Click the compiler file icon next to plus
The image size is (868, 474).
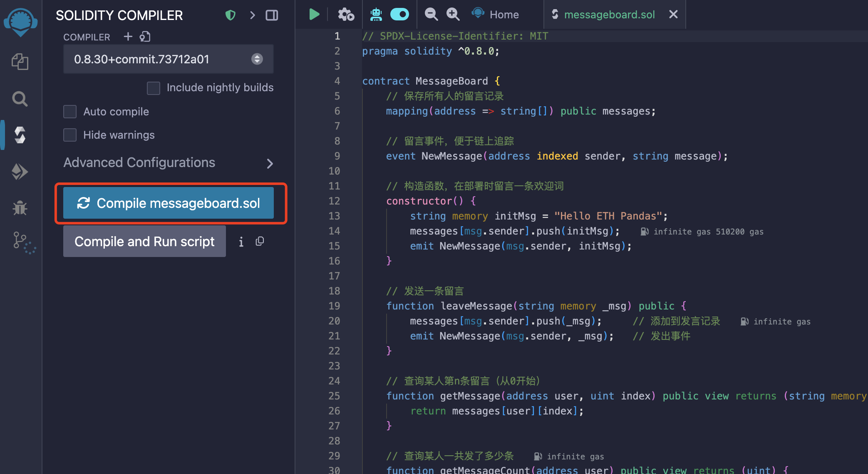click(x=145, y=37)
